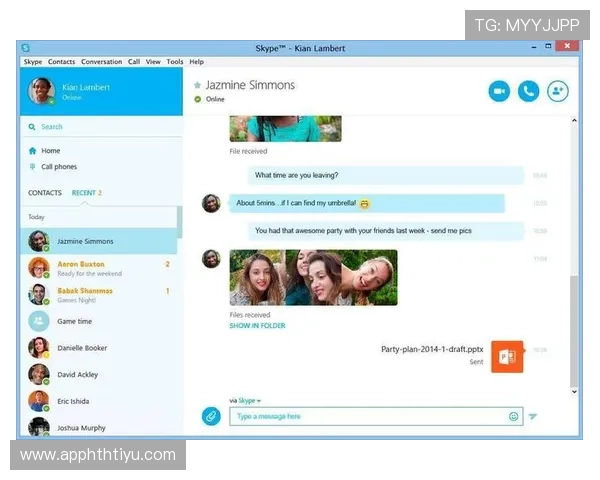The image size is (600, 480).
Task: Click the paperclip attach file button
Action: [211, 416]
